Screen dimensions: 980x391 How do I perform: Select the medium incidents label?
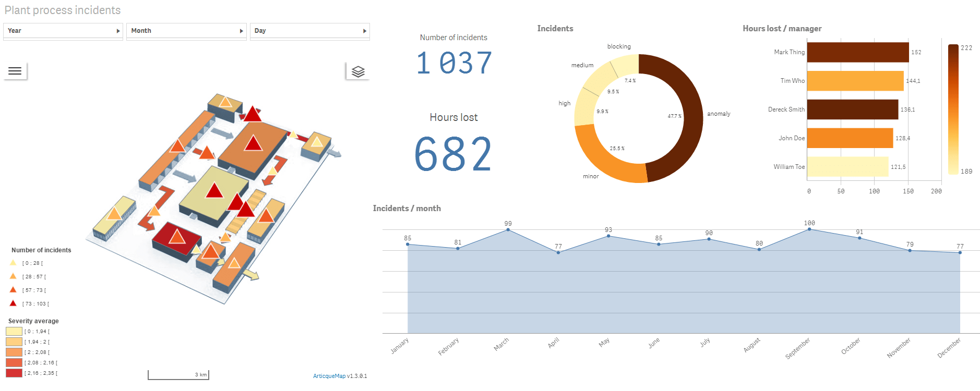tap(582, 65)
